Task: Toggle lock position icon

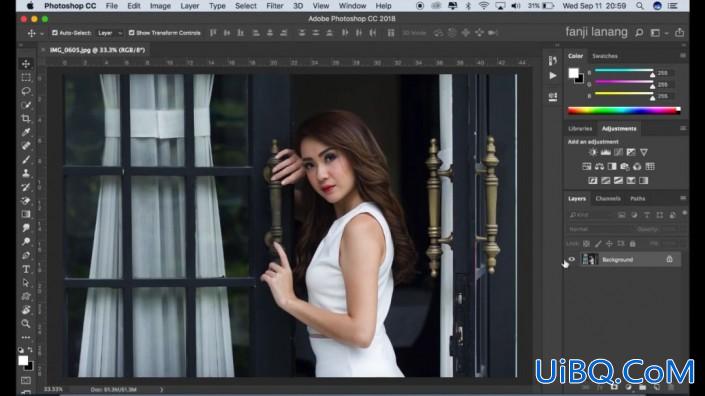Action: [609, 244]
